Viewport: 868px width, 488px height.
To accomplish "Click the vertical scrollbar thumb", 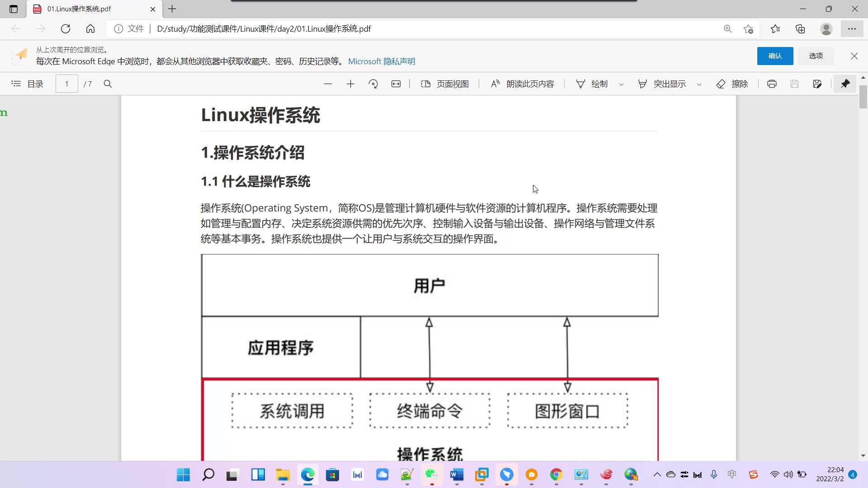I will tap(863, 97).
